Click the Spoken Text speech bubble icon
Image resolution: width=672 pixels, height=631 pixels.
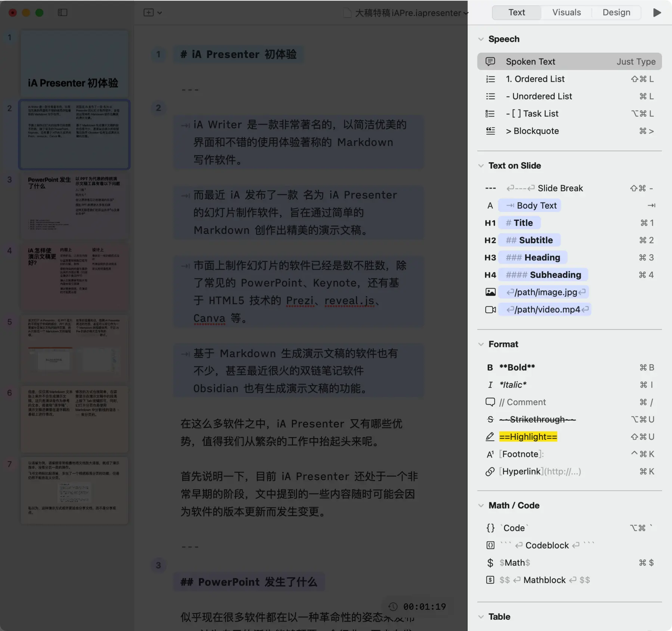pyautogui.click(x=490, y=61)
